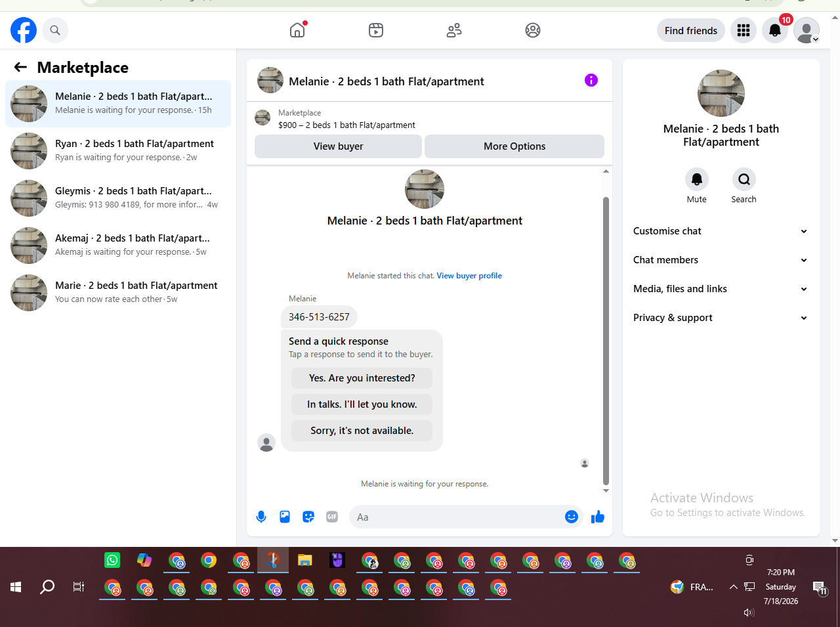Open the Facebook search icon

point(55,30)
